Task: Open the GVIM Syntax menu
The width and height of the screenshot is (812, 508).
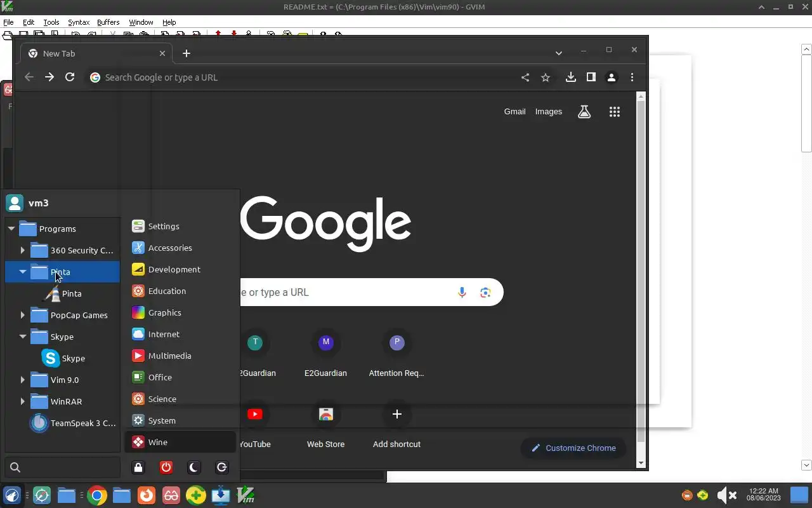Action: (79, 22)
